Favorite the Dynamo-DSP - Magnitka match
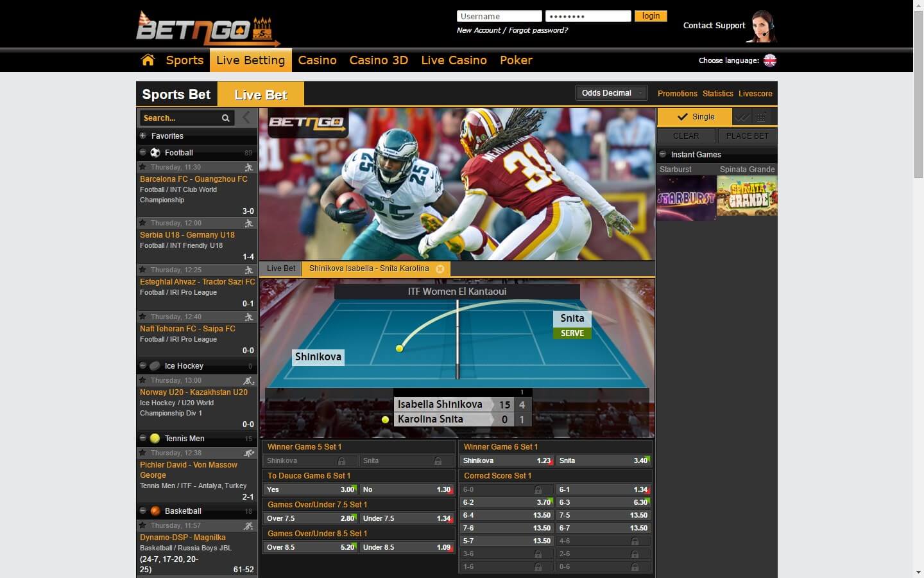The image size is (924, 578). (143, 525)
